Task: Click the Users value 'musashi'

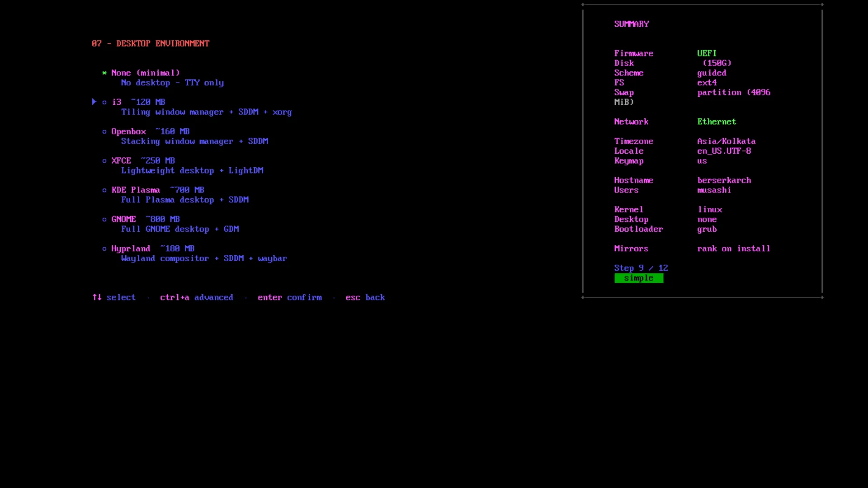Action: pos(714,191)
